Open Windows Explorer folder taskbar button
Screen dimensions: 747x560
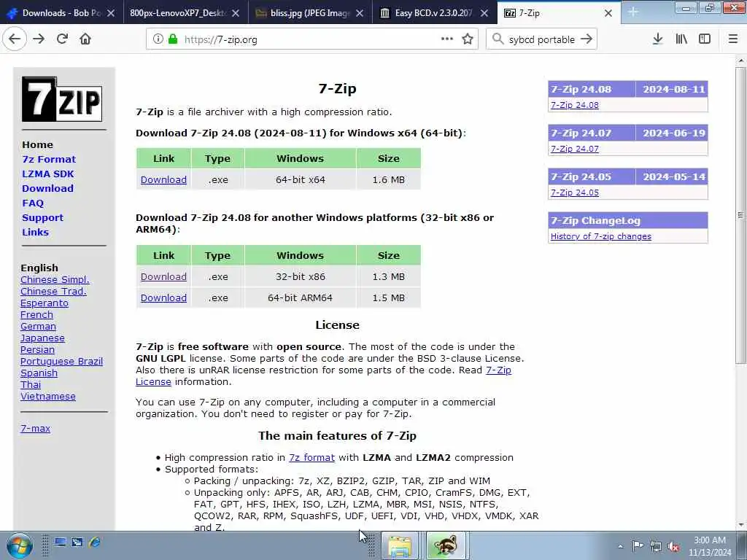400,545
